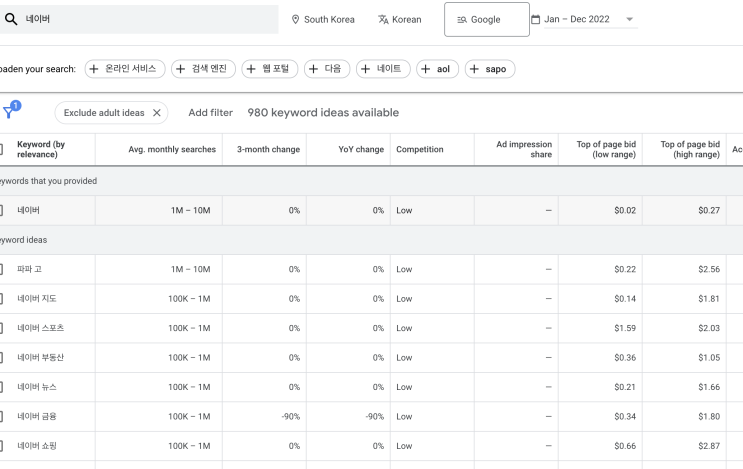The height and width of the screenshot is (469, 743).
Task: Click keyword text 네이버 뉴스
Action: click(x=36, y=387)
